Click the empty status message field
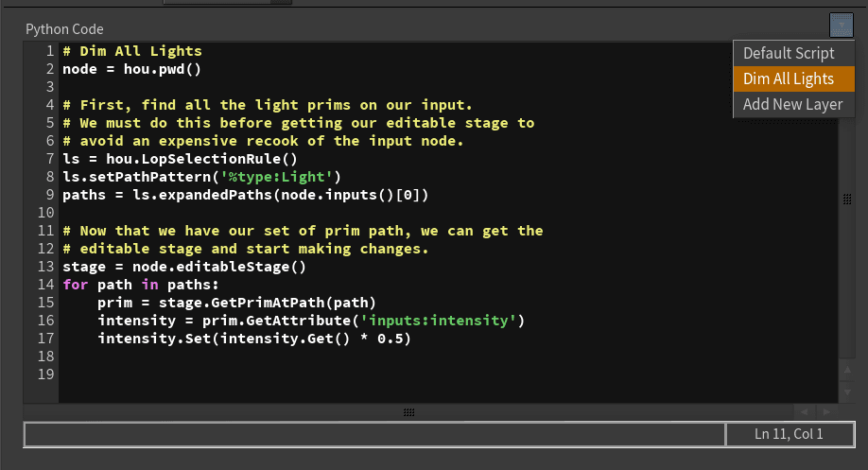 coord(374,434)
